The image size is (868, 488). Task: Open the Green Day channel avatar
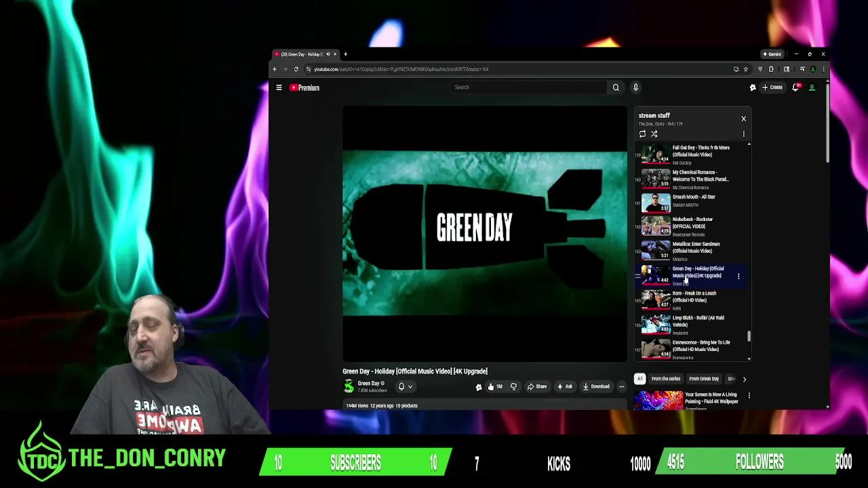click(x=349, y=386)
